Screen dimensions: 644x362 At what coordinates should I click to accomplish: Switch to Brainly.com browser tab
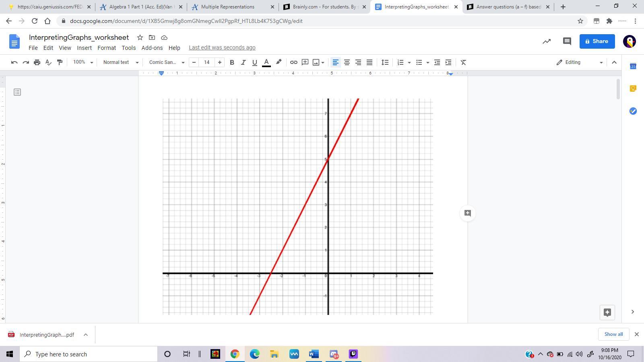click(x=324, y=7)
